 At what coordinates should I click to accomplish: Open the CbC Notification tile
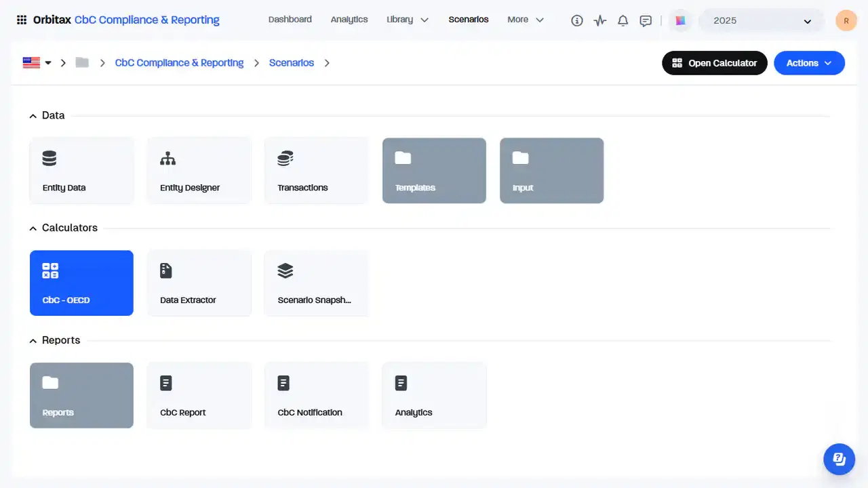[317, 396]
